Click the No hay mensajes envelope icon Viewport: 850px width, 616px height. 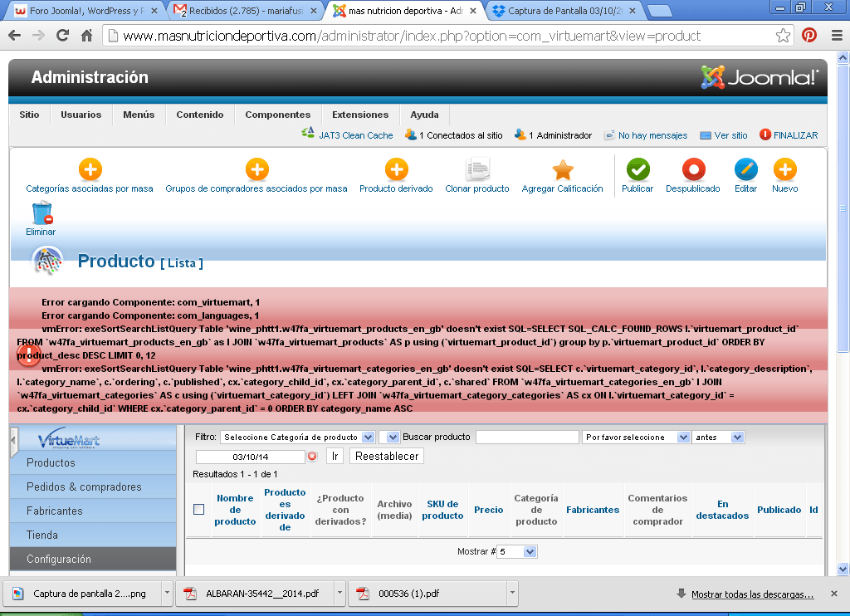coord(609,135)
